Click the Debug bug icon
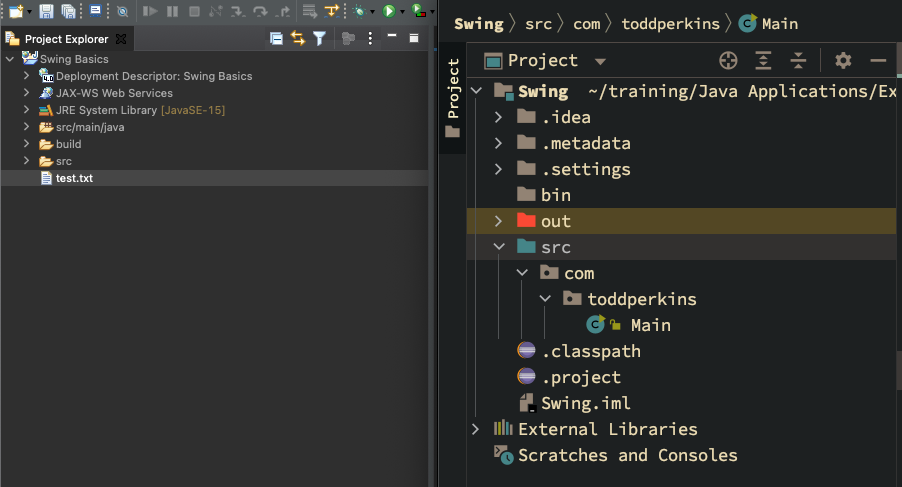902x487 pixels. pos(360,11)
